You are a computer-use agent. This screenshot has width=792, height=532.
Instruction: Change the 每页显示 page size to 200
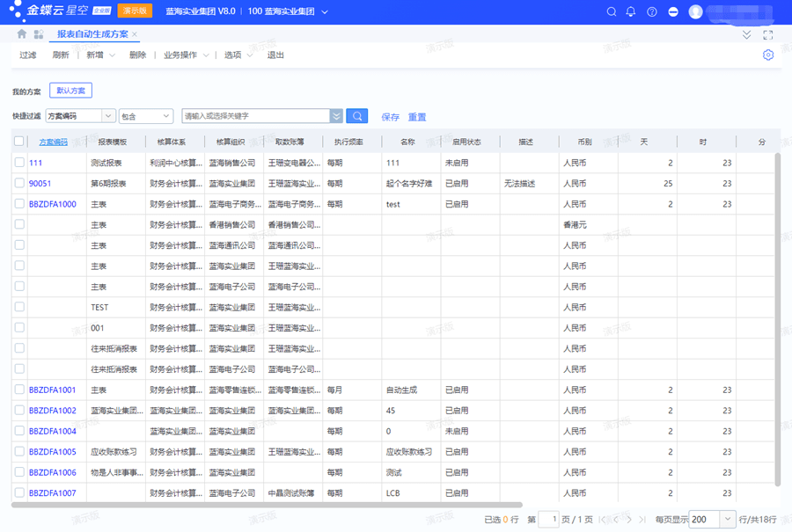click(x=711, y=519)
